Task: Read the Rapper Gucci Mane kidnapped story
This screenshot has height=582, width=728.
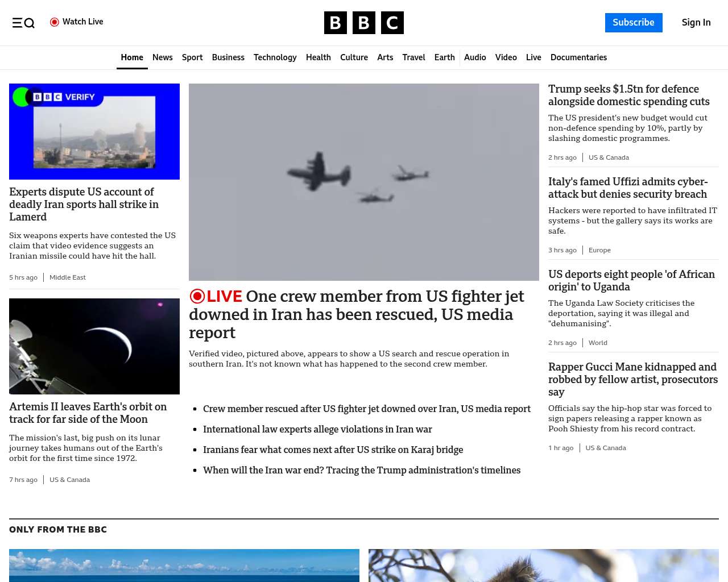Action: pos(633,379)
